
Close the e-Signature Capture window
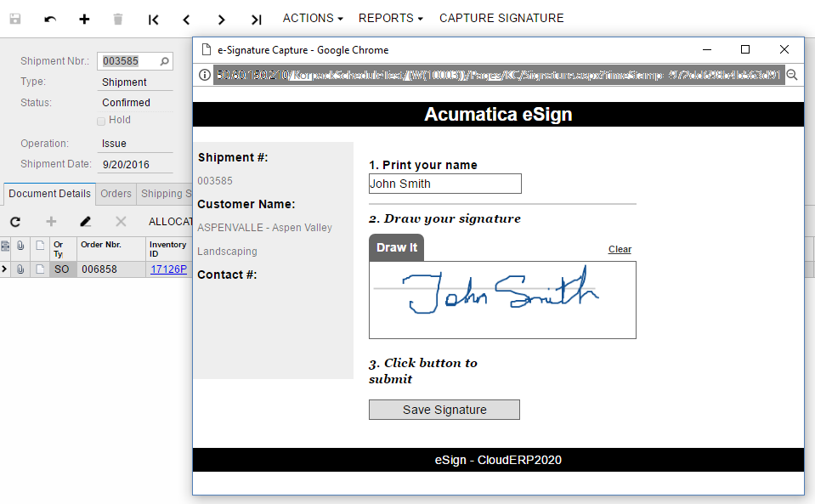(x=784, y=49)
